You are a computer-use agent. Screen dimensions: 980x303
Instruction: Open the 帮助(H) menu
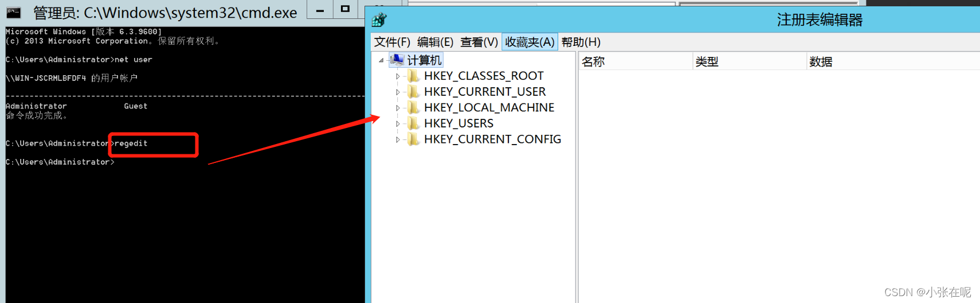[581, 42]
